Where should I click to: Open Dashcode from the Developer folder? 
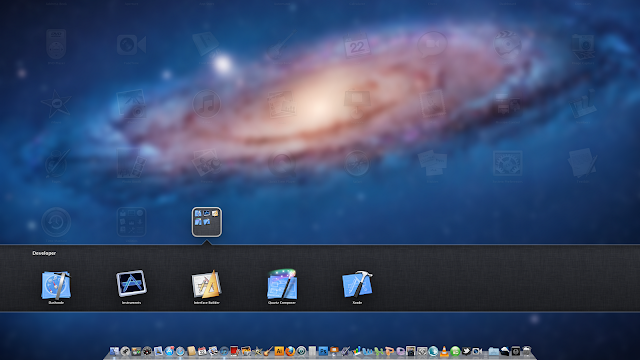[x=56, y=287]
